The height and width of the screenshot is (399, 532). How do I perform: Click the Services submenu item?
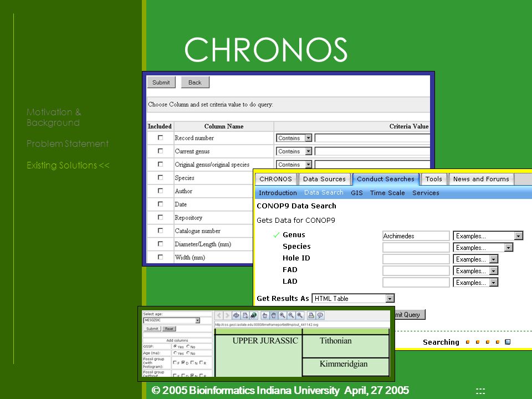tap(426, 193)
